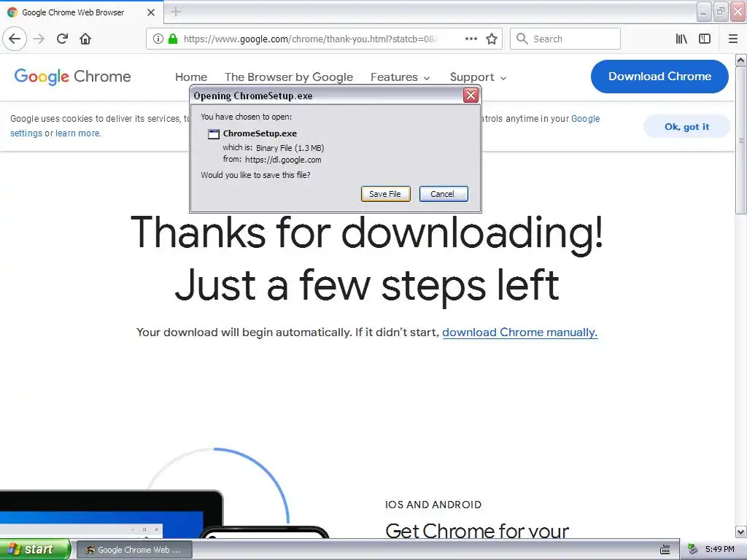This screenshot has width=747, height=560.
Task: Bookmark this page with the star
Action: click(492, 39)
